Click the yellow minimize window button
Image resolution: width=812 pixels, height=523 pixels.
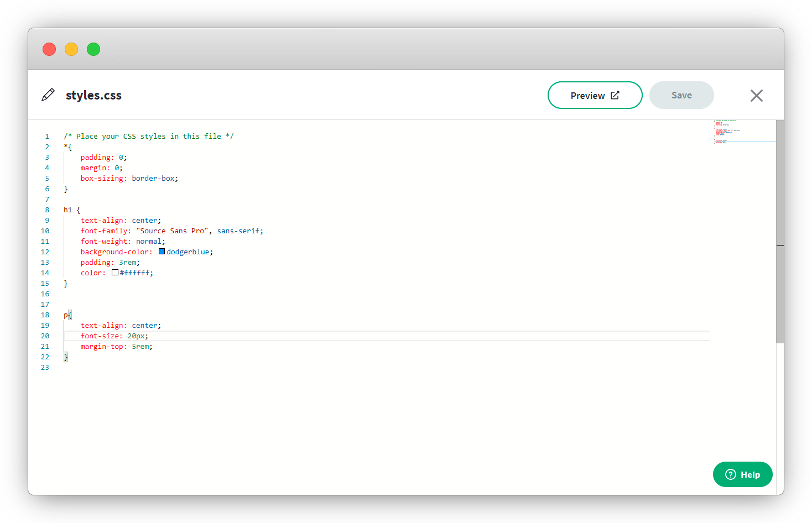tap(71, 49)
